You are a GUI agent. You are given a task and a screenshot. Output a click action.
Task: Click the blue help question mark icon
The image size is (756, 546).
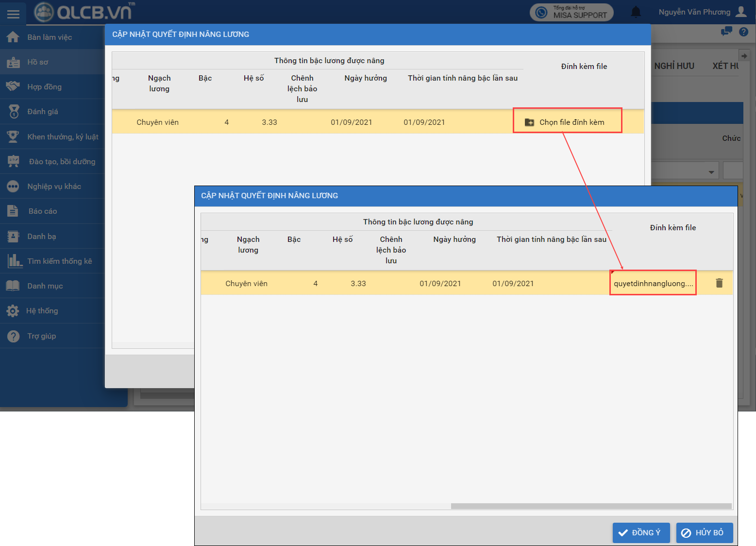coord(743,32)
